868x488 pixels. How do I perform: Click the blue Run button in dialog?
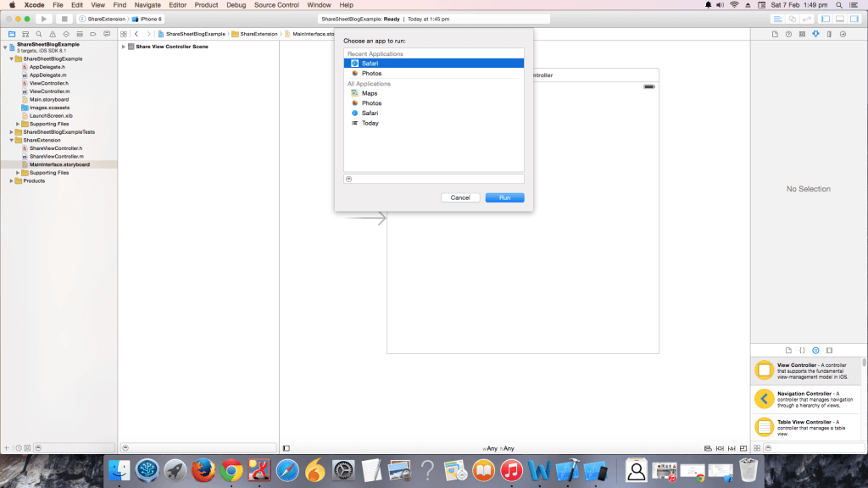[504, 197]
